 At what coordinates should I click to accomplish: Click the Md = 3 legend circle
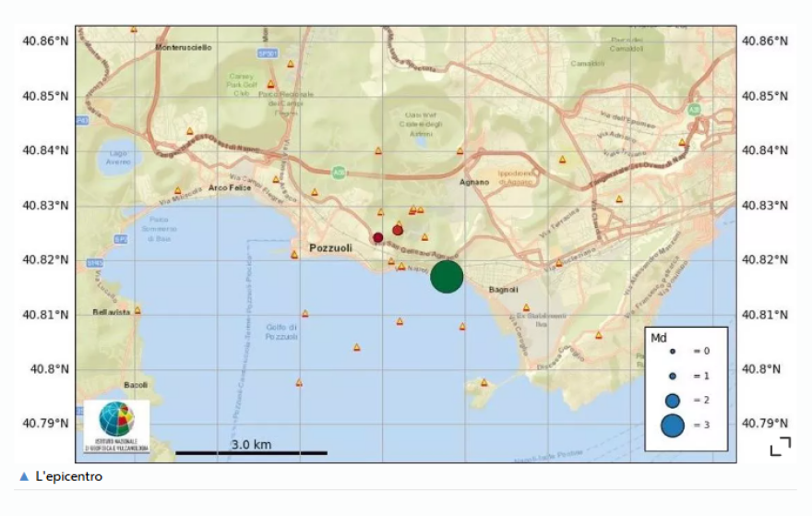pyautogui.click(x=672, y=426)
